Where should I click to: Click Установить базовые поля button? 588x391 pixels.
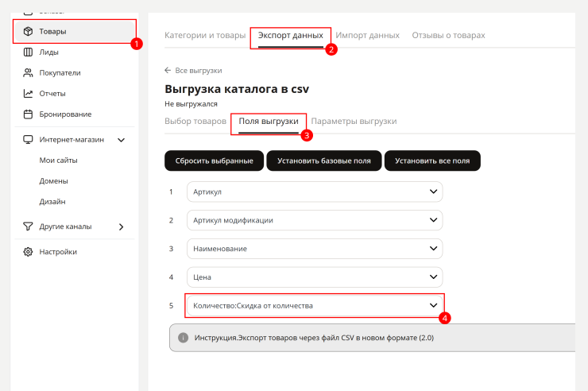pos(324,161)
